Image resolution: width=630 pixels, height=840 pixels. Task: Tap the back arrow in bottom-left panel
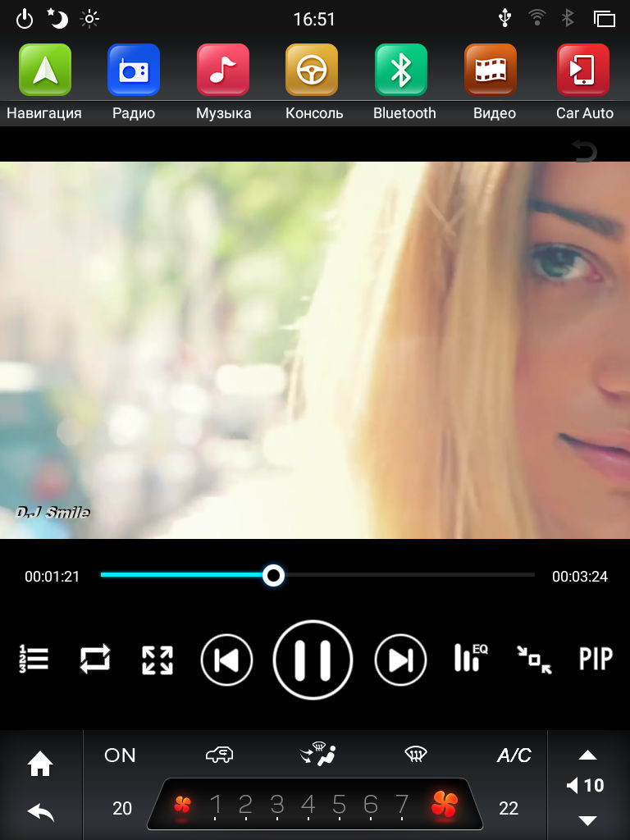pos(41,812)
